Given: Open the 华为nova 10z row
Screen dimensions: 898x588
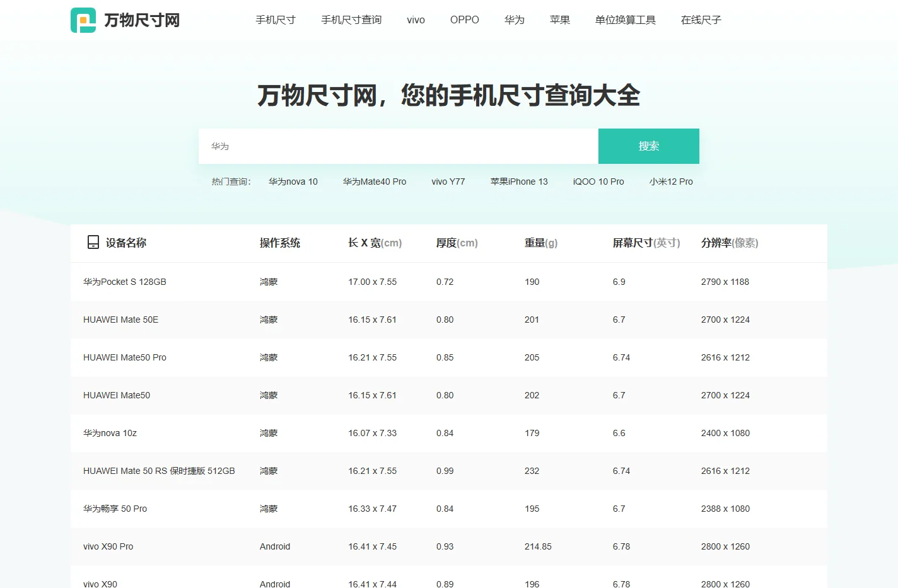Looking at the screenshot, I should 449,433.
